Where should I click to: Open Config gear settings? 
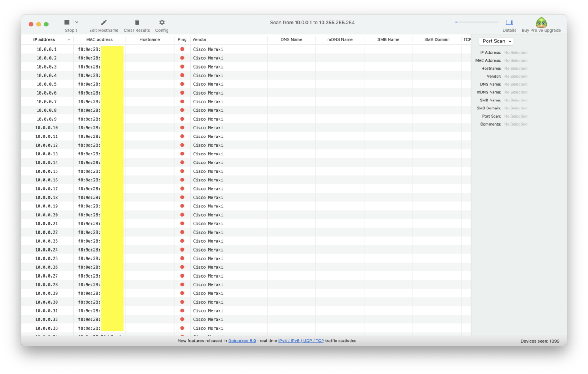click(x=162, y=23)
